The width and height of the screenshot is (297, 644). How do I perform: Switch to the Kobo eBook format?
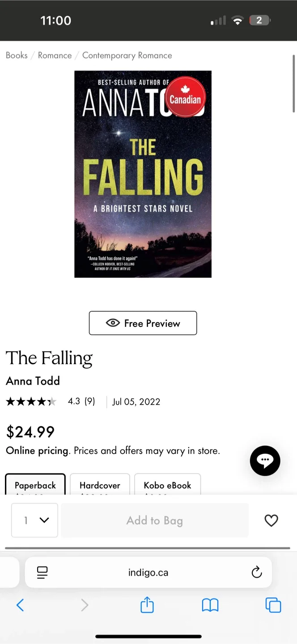pos(167,485)
